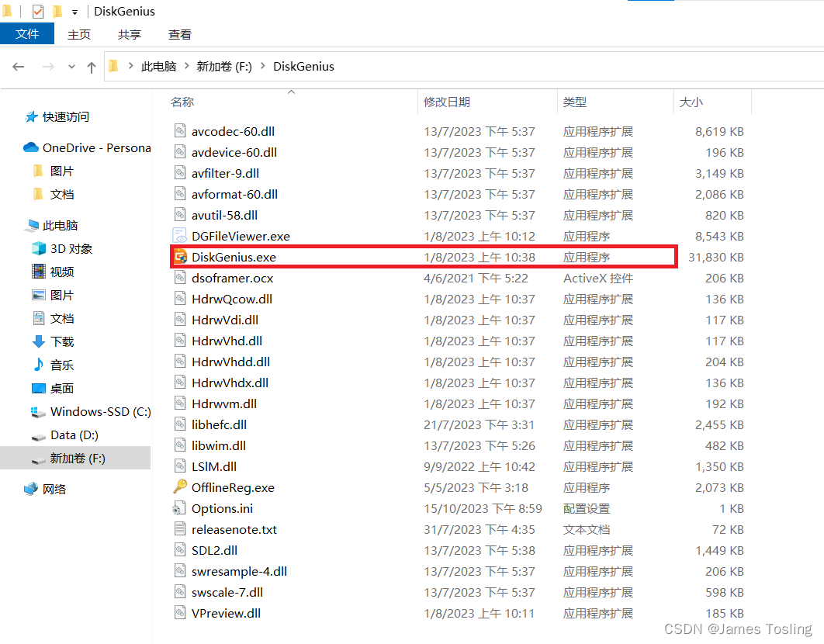
Task: Click the releasenote.txt document icon
Action: coord(180,529)
